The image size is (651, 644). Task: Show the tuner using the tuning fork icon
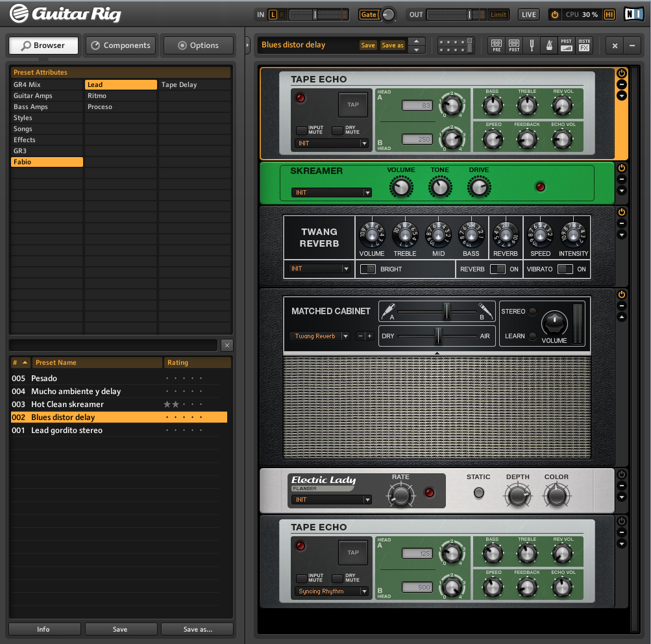(532, 45)
